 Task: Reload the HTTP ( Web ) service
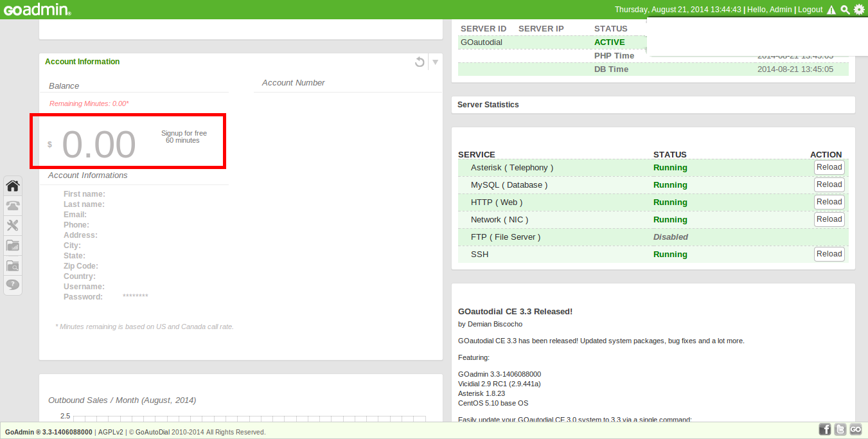point(829,202)
